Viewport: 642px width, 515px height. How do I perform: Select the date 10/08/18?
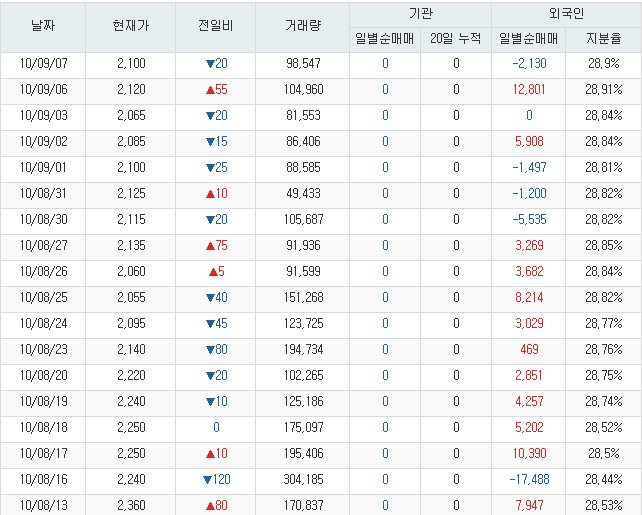[43, 427]
